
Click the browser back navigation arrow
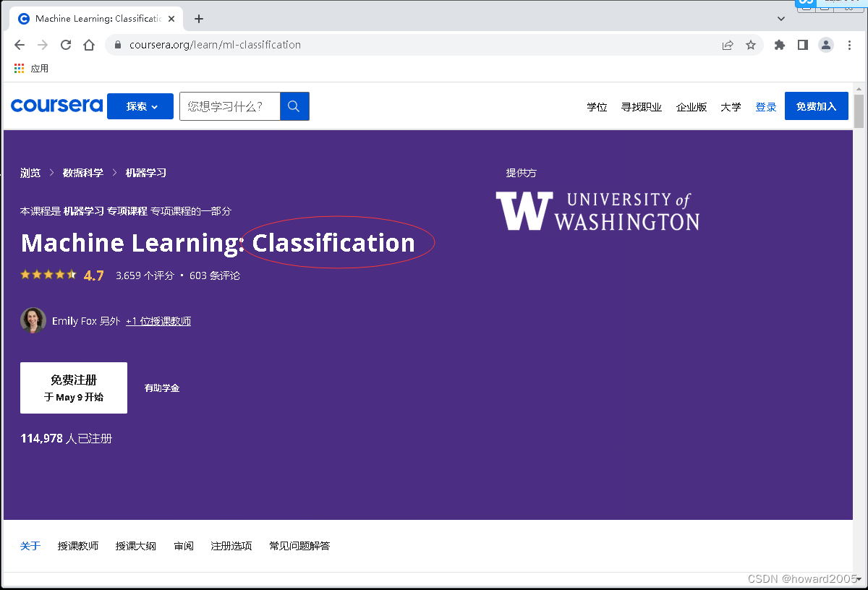coord(20,44)
